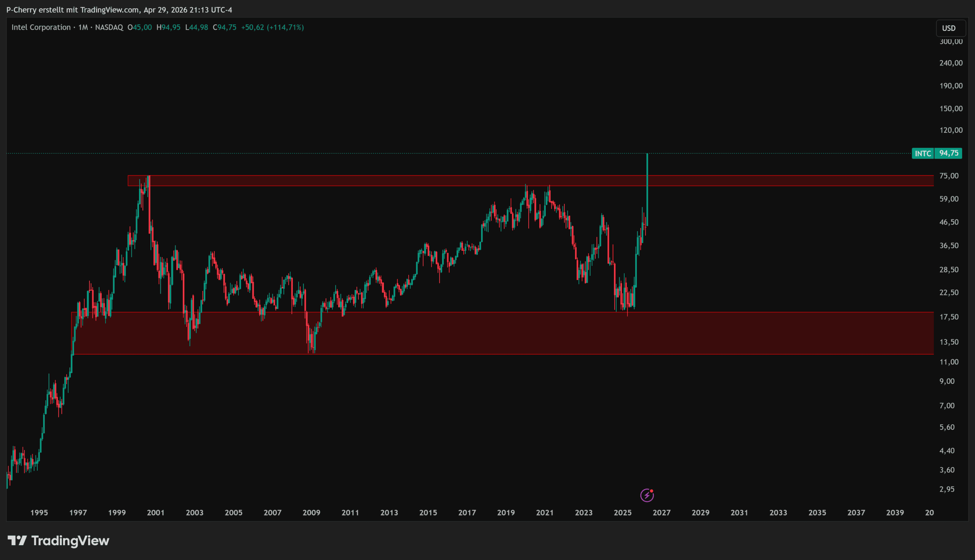The height and width of the screenshot is (560, 975).
Task: Click the dotted current price line
Action: pos(385,153)
